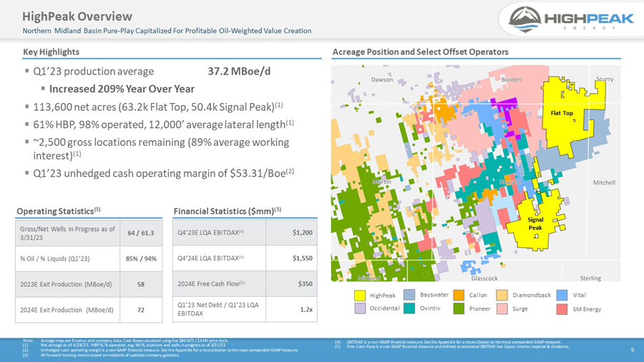The height and width of the screenshot is (362, 644).
Task: Click the 'Financial Statistics ($mm)' heading
Action: (x=227, y=211)
